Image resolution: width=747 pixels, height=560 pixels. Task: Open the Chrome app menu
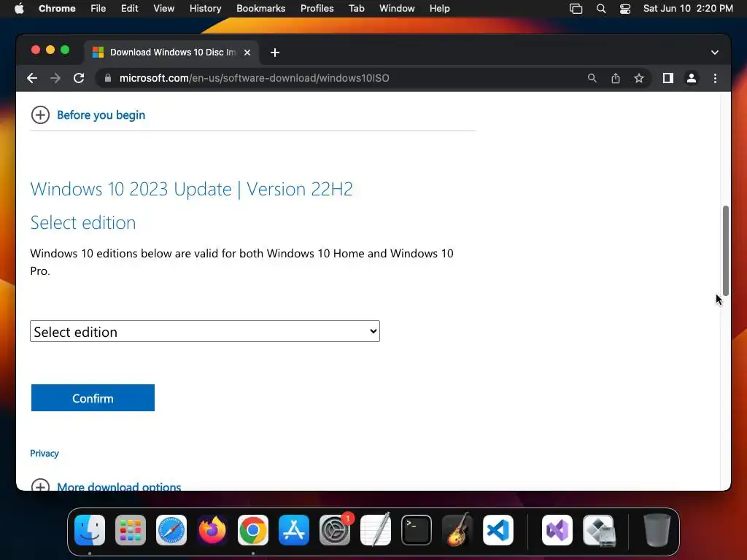pos(57,9)
